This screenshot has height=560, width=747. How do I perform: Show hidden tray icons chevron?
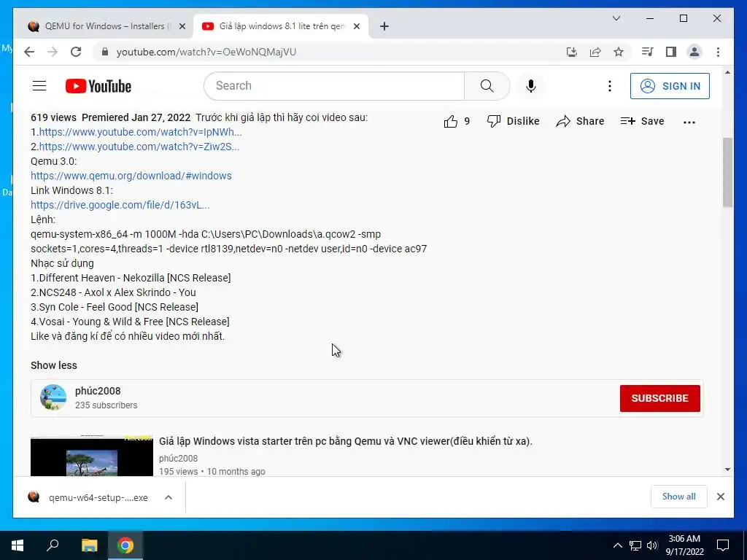coord(617,545)
